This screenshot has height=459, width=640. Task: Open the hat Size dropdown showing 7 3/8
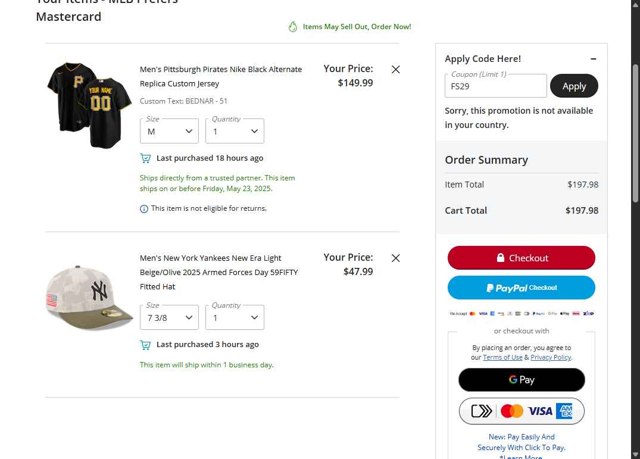tap(170, 317)
